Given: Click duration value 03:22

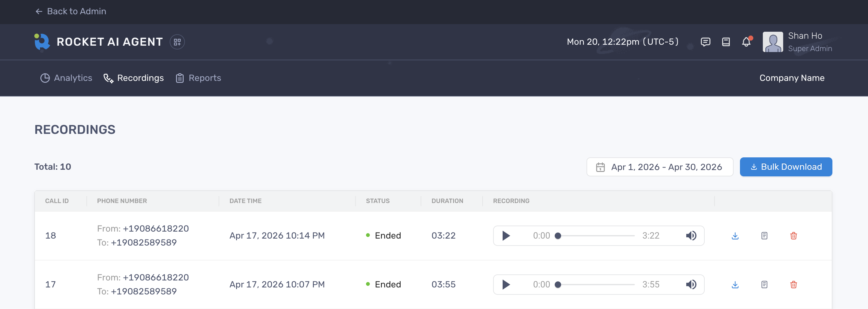Looking at the screenshot, I should 444,236.
